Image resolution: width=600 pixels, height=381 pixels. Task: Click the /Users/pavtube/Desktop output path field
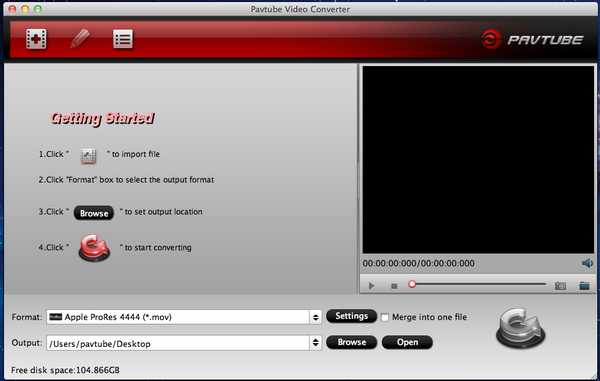[x=178, y=343]
